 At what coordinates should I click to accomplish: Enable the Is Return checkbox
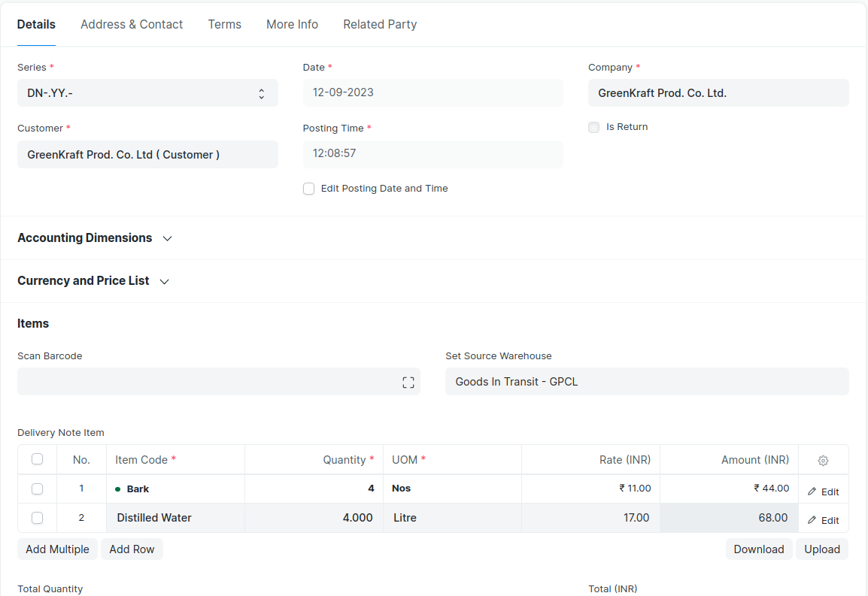point(594,128)
